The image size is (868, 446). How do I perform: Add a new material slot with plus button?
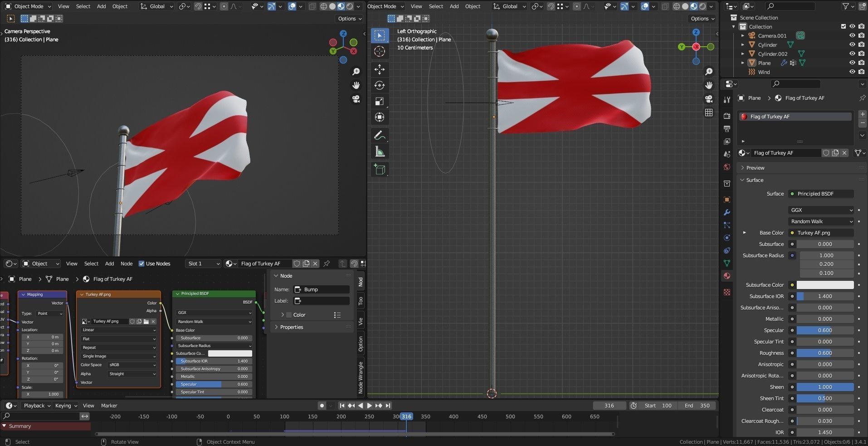(x=862, y=114)
